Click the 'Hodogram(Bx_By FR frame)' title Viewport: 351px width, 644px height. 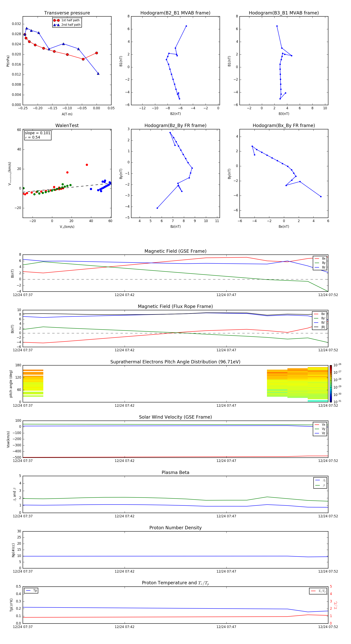pyautogui.click(x=284, y=125)
